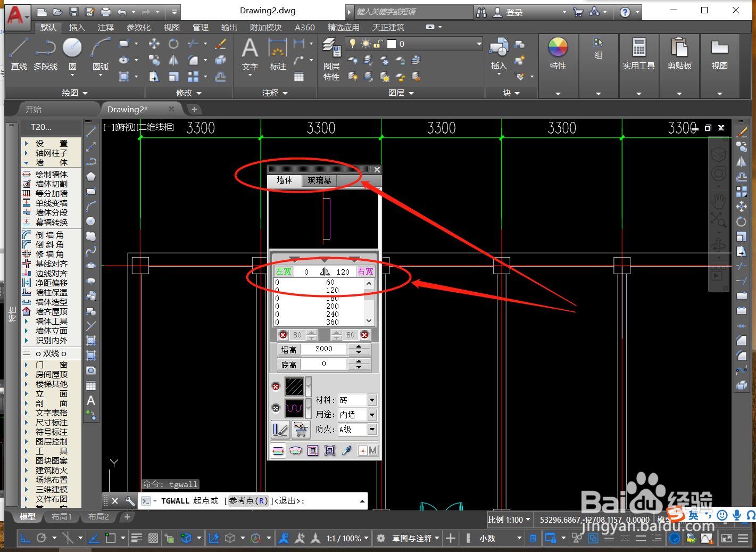Open the 防火 fire rating dropdown
This screenshot has height=552, width=756.
(x=372, y=429)
